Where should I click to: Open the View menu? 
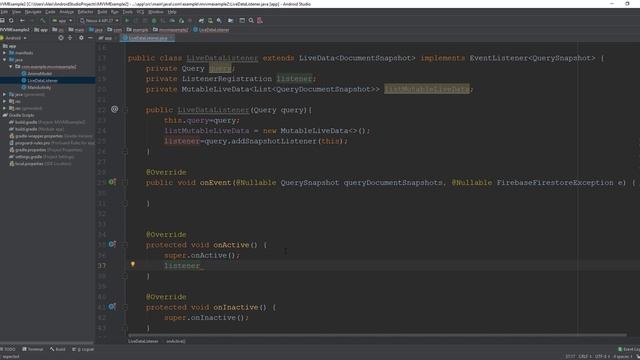click(17, 12)
